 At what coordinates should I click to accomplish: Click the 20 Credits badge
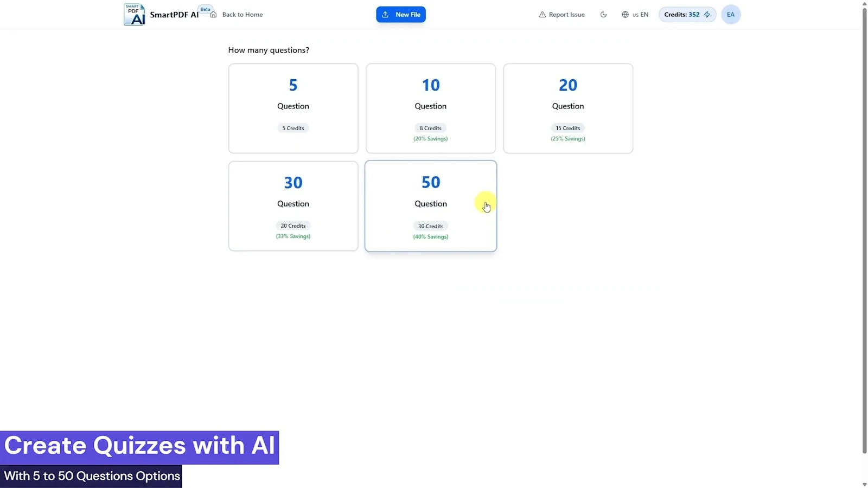click(293, 226)
